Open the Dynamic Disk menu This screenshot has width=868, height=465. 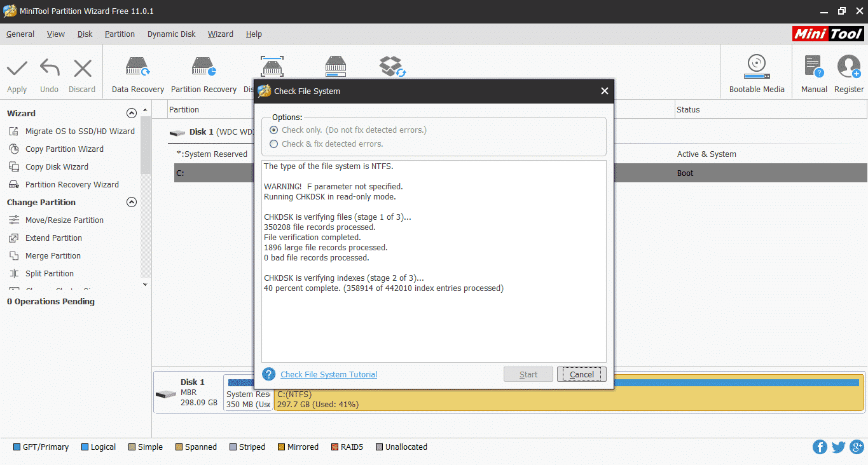(170, 34)
